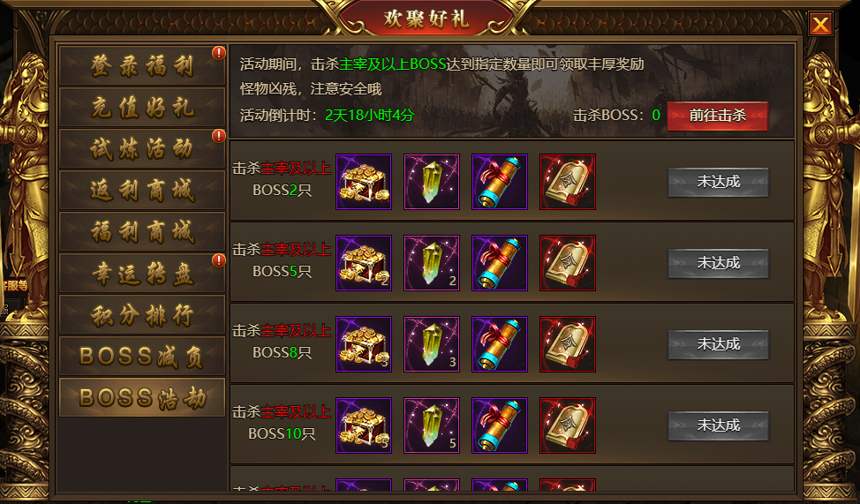The height and width of the screenshot is (504, 860).
Task: Select the treasure chest in BOSS10只 row
Action: tap(364, 425)
